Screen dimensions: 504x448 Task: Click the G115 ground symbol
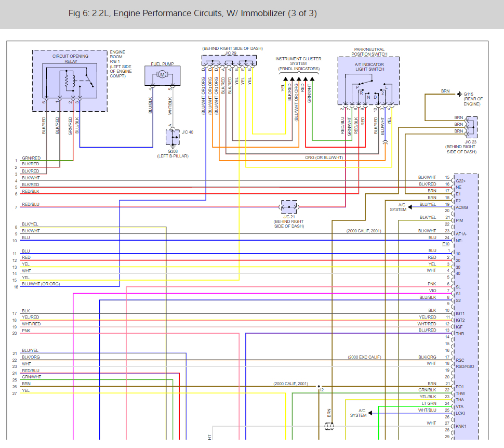pos(460,94)
